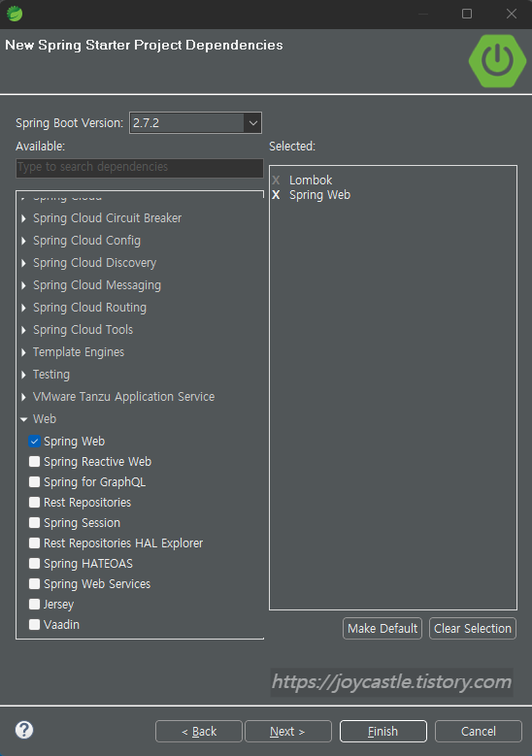Screen dimensions: 532x756
Task: Expand Spring Cloud Messaging category
Action: point(23,285)
